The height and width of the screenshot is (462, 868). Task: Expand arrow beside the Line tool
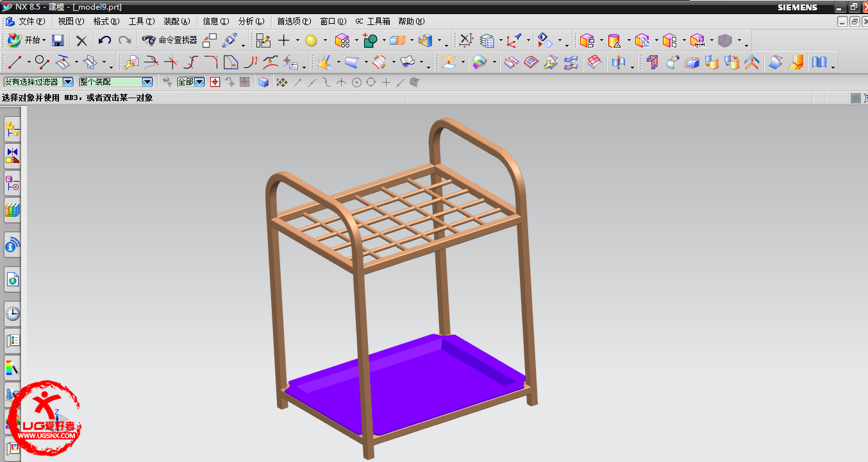pyautogui.click(x=28, y=62)
